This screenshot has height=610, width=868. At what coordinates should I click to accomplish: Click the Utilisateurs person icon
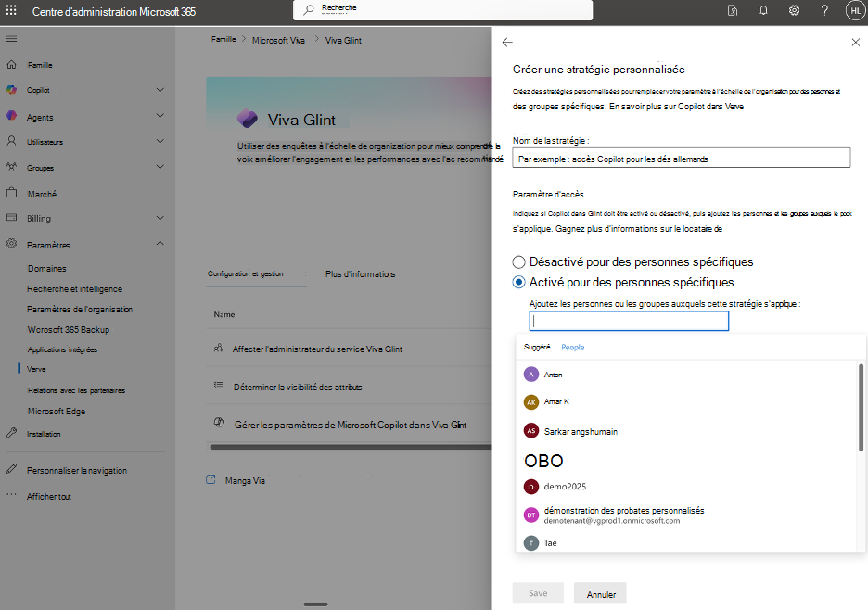point(12,141)
